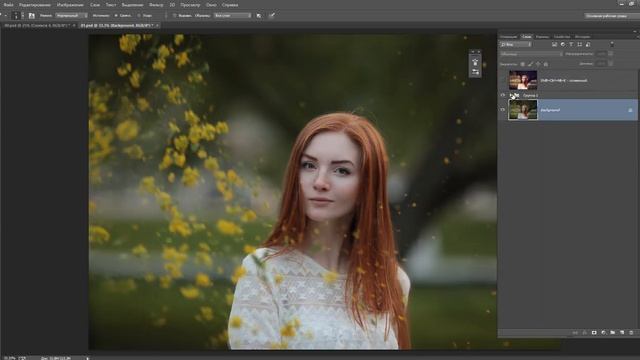Close the active document tab

pyautogui.click(x=157, y=25)
